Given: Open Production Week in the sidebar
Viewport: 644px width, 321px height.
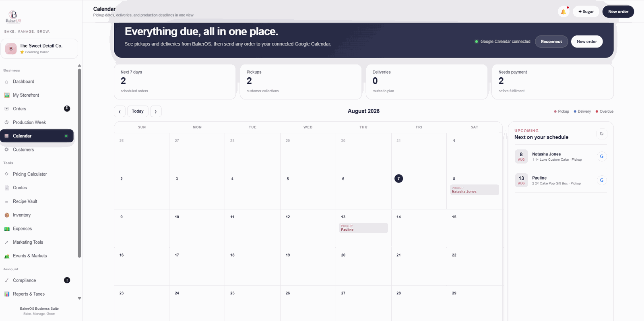Looking at the screenshot, I should pos(37,122).
